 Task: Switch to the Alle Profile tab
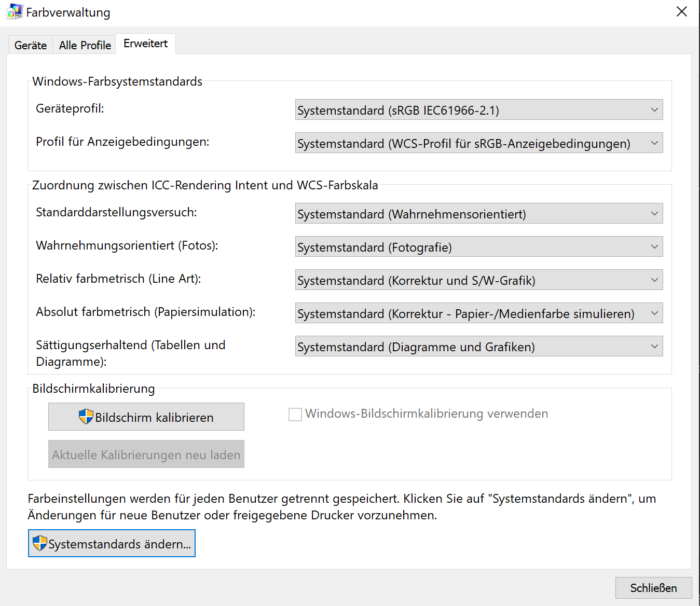tap(85, 45)
